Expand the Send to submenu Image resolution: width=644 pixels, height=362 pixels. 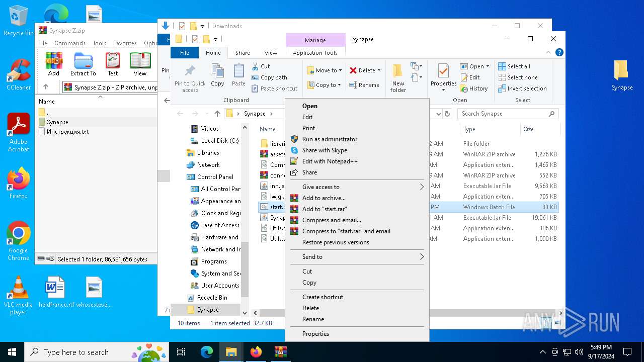point(357,257)
